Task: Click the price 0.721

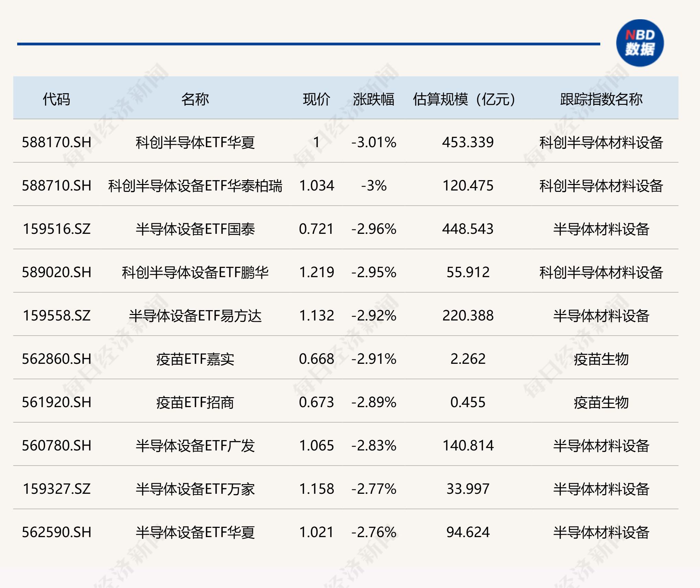Action: click(317, 229)
